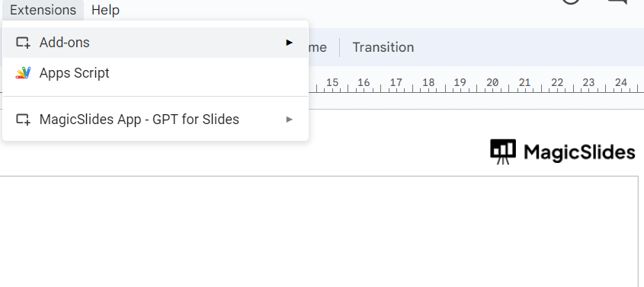Viewport: 644px width, 287px height.
Task: Click the colorful Apps Script icon
Action: pos(23,73)
